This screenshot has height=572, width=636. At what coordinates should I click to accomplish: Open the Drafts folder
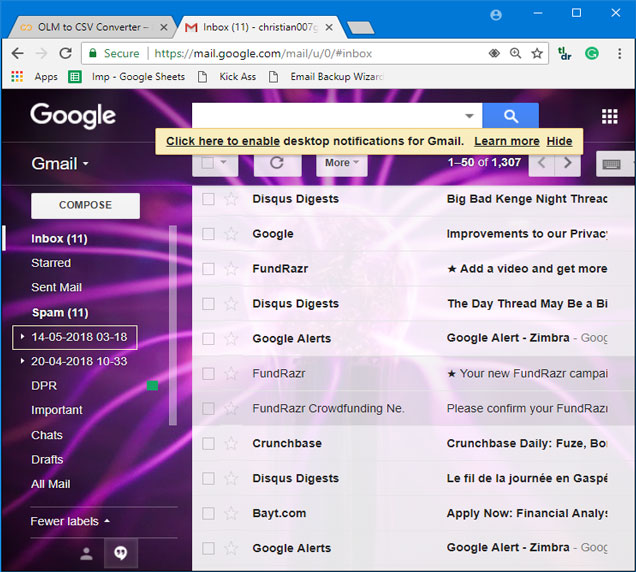(x=47, y=460)
